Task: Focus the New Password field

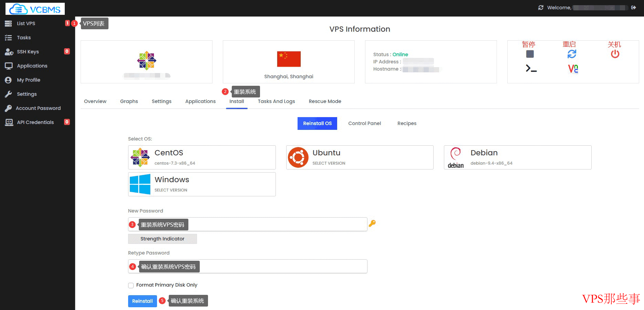Action: (x=248, y=224)
